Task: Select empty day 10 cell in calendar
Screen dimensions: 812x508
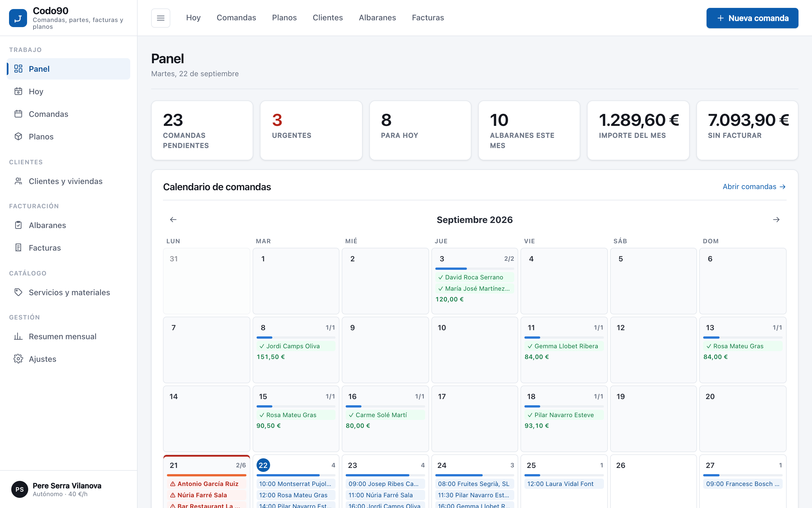Action: tap(475, 350)
